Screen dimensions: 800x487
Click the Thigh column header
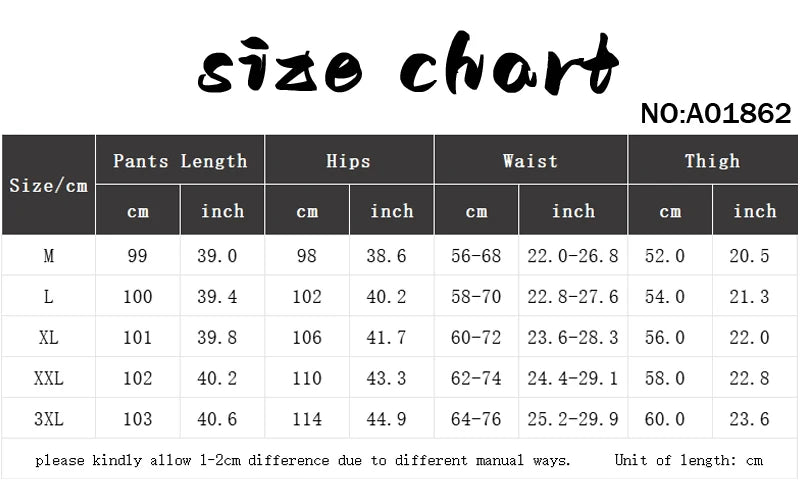712,161
